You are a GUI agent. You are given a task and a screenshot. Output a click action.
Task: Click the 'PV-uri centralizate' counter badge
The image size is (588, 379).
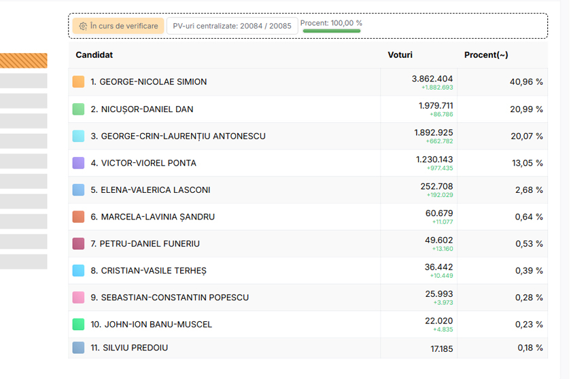click(x=232, y=26)
